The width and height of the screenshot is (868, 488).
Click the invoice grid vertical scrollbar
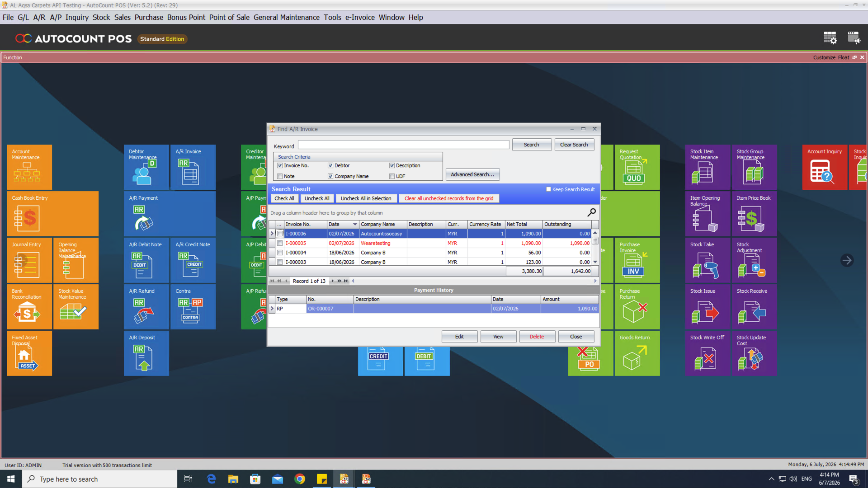tap(595, 248)
